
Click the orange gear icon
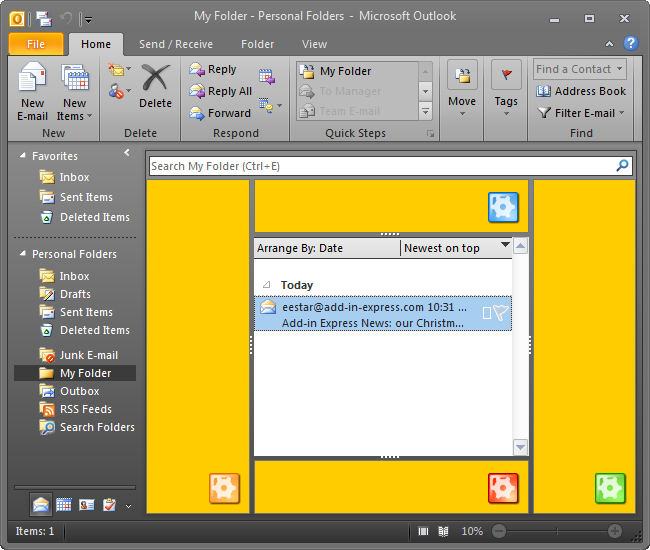point(224,488)
